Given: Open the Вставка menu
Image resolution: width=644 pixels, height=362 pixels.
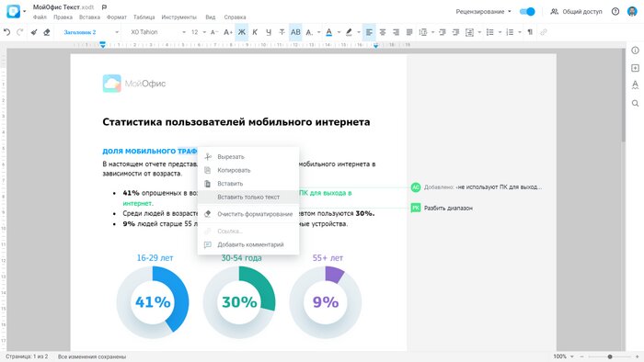Looking at the screenshot, I should (x=89, y=17).
